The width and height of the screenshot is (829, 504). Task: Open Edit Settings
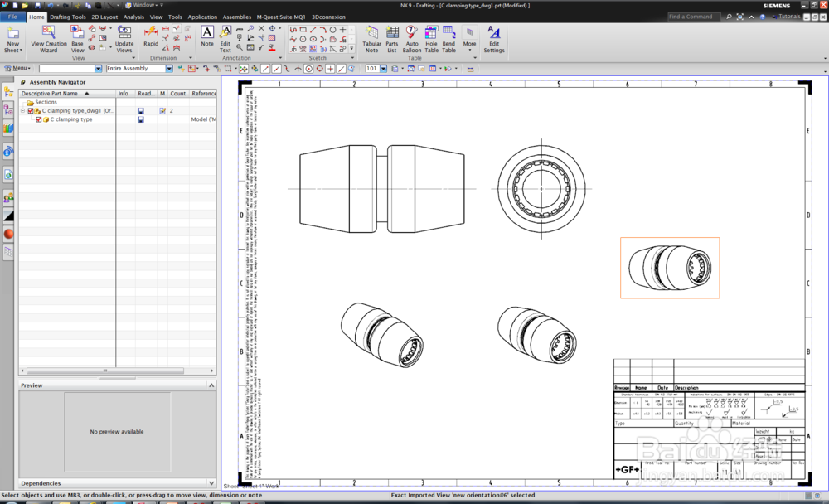pos(494,39)
